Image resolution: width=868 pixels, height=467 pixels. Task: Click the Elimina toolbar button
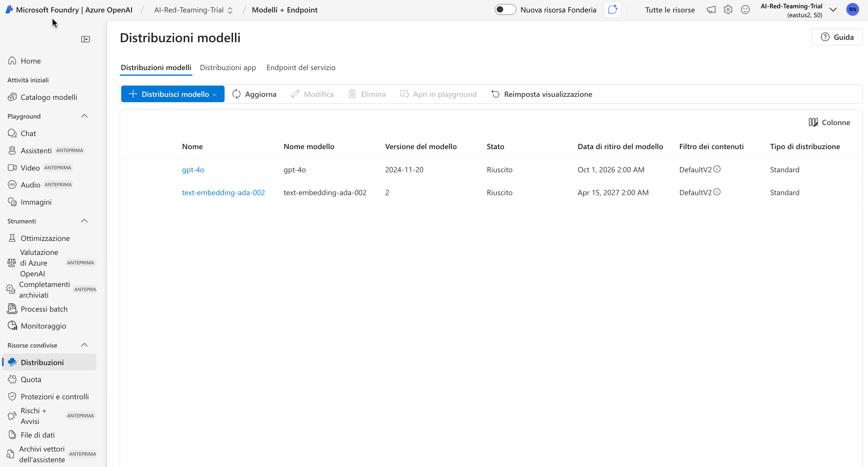point(367,94)
